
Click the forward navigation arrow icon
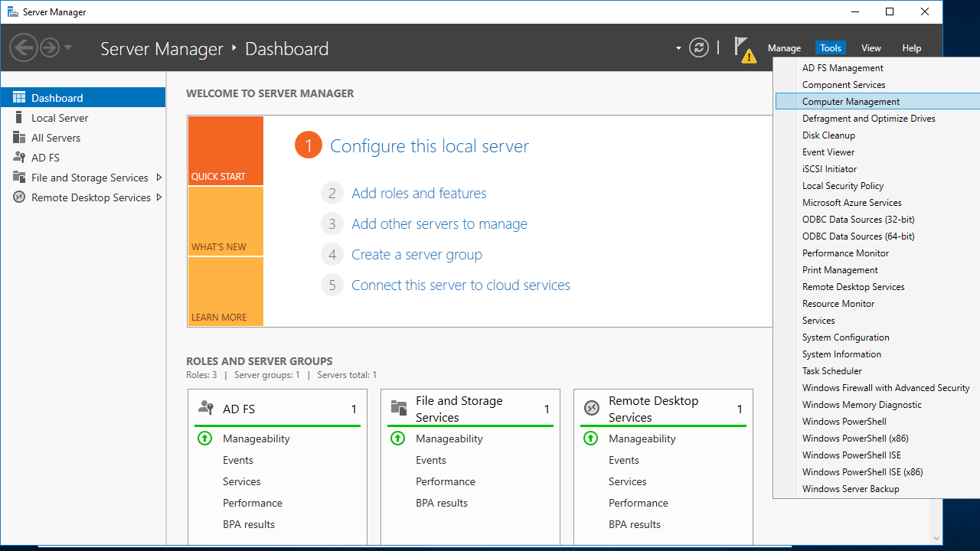(50, 48)
